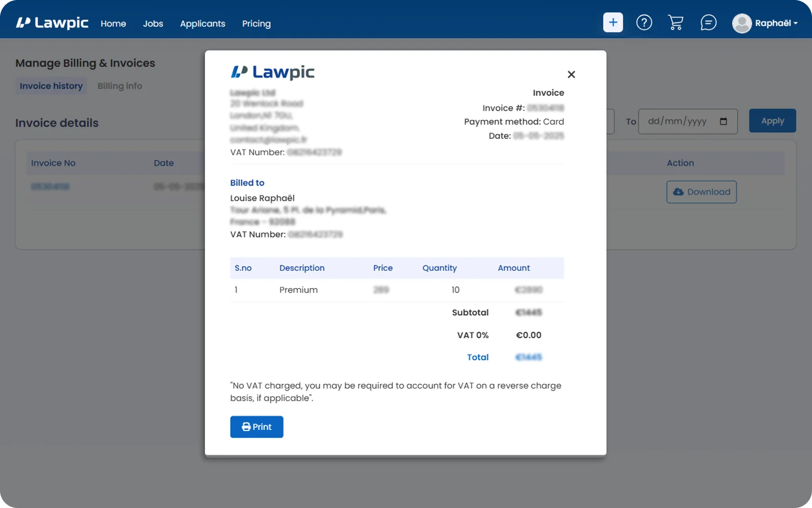Screen dimensions: 812x508
Task: Click the VAT 0% label
Action: (473, 335)
